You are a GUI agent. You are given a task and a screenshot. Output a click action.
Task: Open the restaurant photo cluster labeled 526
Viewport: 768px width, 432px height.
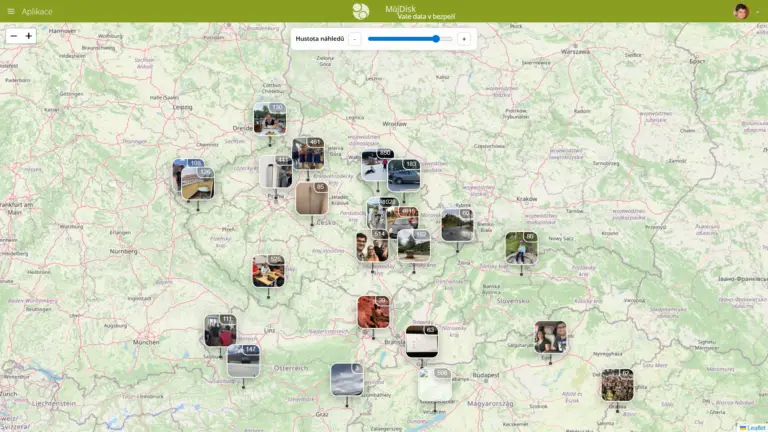(268, 271)
